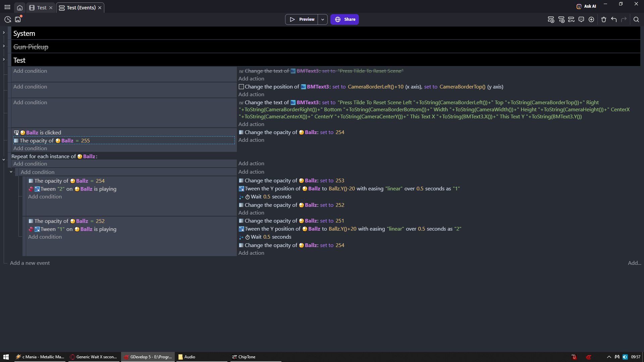Expand the System event group
The image size is (644, 362).
click(4, 33)
